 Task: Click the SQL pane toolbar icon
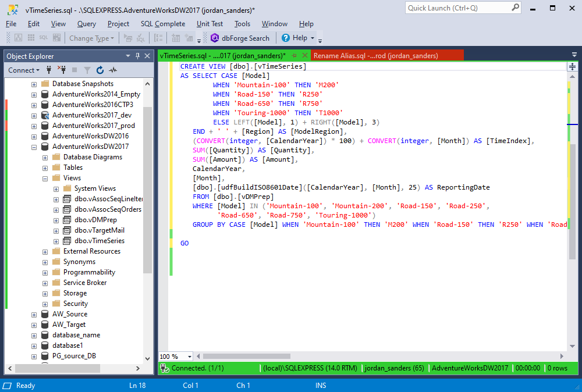(x=44, y=38)
